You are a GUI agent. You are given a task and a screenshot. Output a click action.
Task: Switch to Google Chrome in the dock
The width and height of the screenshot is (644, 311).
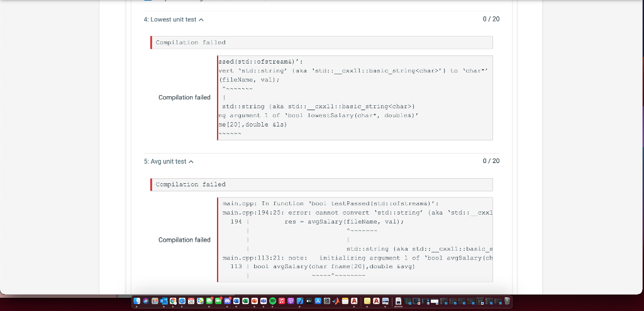[173, 301]
